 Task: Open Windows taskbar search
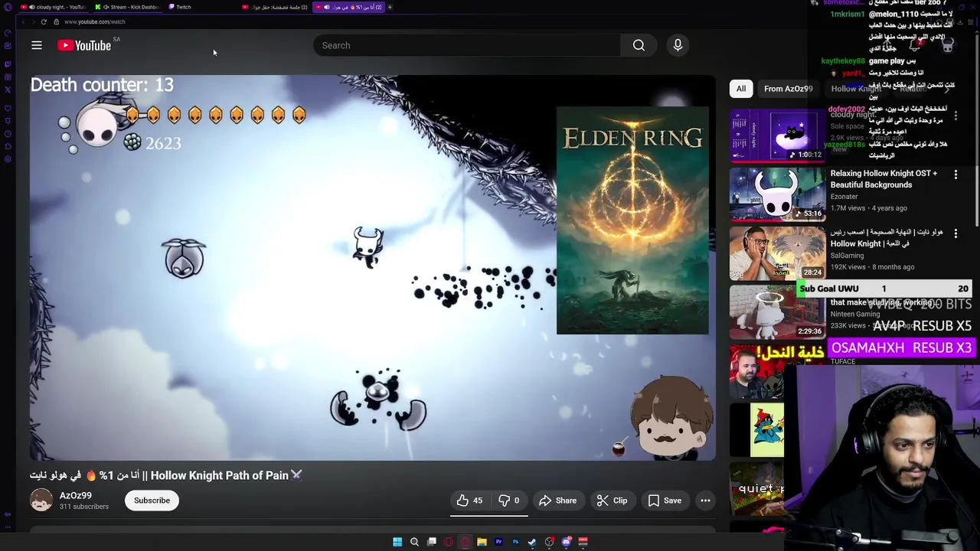[414, 542]
